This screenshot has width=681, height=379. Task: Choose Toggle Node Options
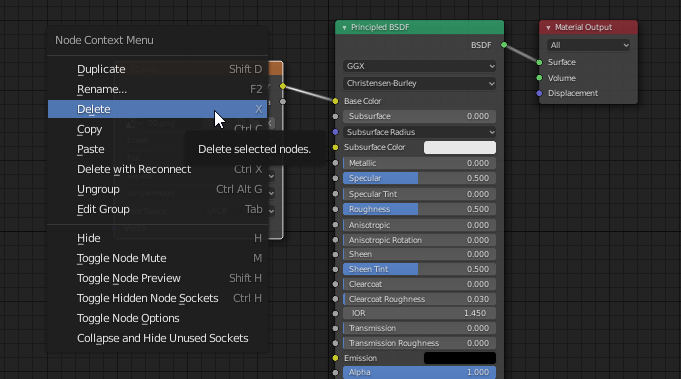[157, 318]
